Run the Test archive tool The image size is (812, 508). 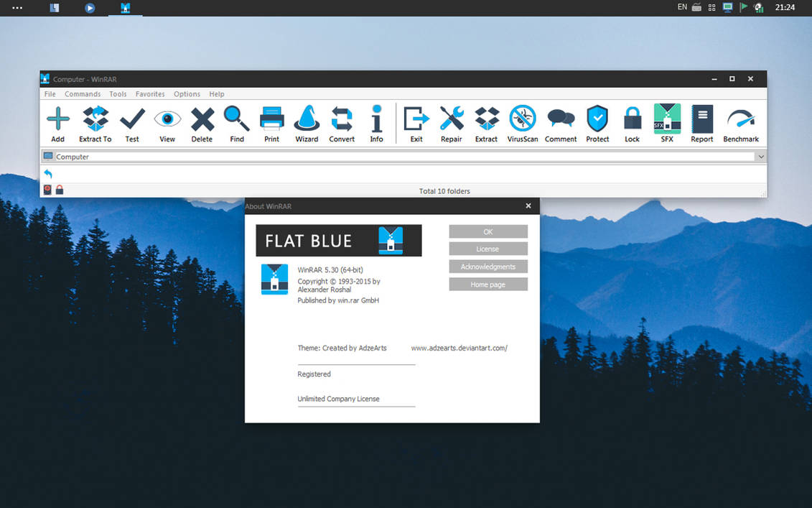[131, 122]
